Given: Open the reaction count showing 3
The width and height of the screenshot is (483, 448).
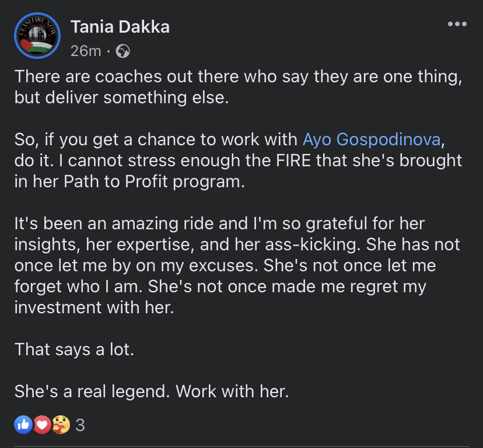Looking at the screenshot, I should point(80,425).
